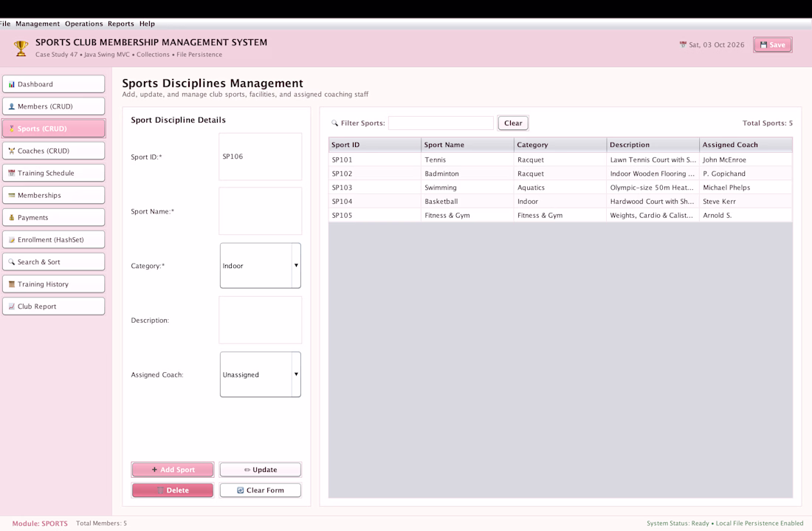The image size is (812, 531).
Task: Click the Training History book icon
Action: tap(11, 284)
